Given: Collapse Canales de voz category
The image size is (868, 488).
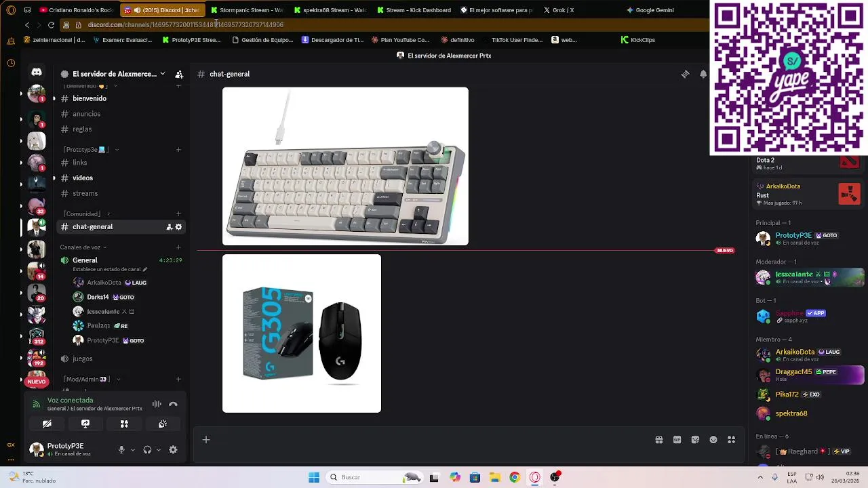Looking at the screenshot, I should 83,247.
